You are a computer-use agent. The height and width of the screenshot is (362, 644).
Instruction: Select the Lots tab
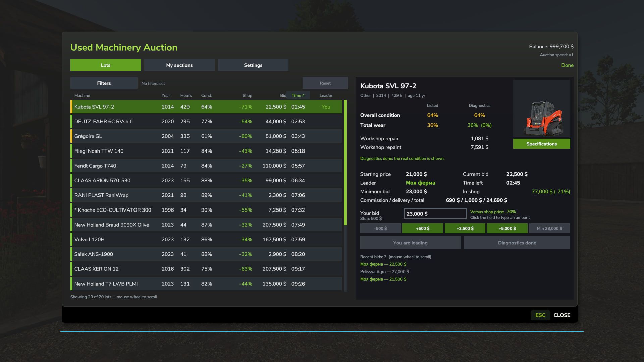coord(105,65)
